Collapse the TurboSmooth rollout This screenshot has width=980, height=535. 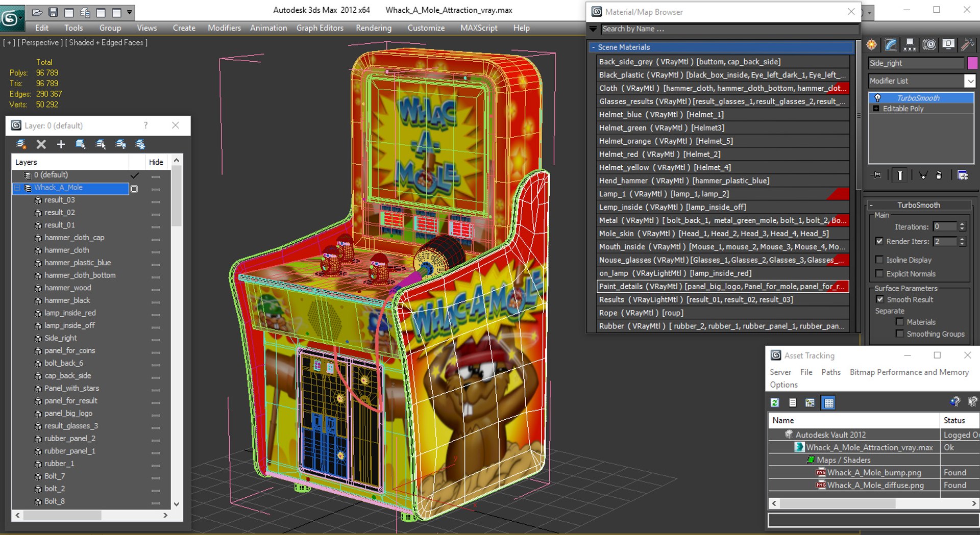(x=871, y=205)
